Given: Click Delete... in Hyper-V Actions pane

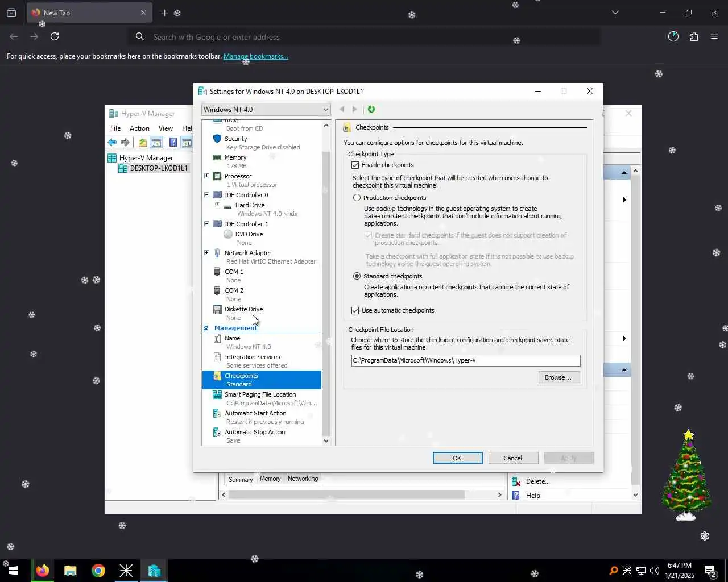Looking at the screenshot, I should click(537, 481).
